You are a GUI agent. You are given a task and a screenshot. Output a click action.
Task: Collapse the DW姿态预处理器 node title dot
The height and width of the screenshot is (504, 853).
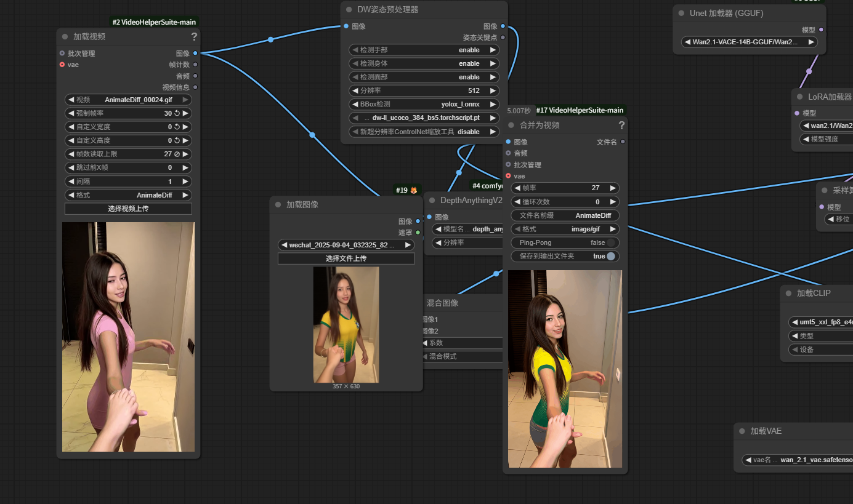[349, 10]
